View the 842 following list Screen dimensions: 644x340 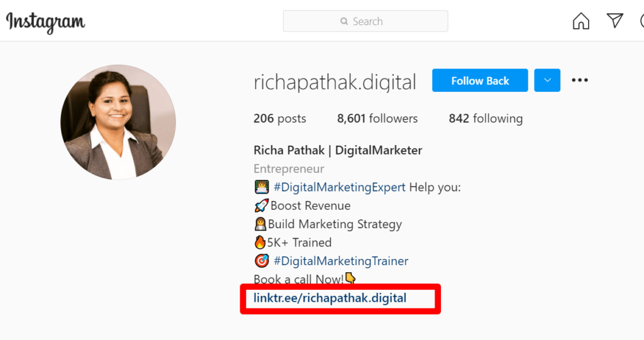(x=486, y=119)
